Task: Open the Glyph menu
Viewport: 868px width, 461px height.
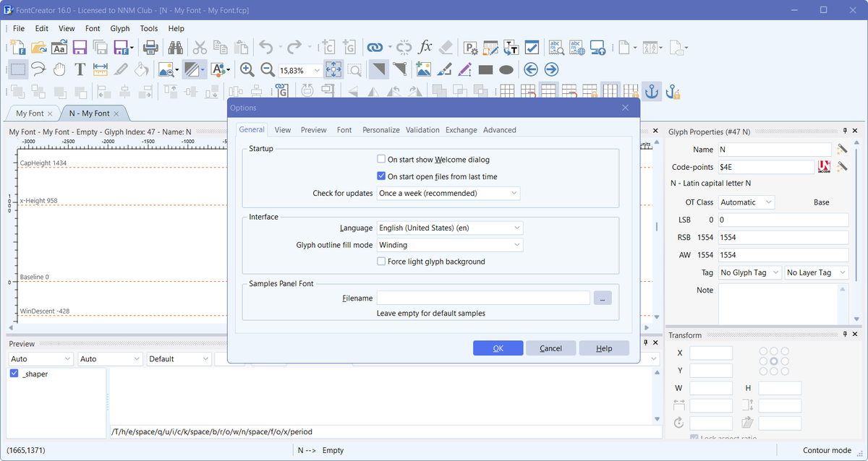Action: (120, 28)
